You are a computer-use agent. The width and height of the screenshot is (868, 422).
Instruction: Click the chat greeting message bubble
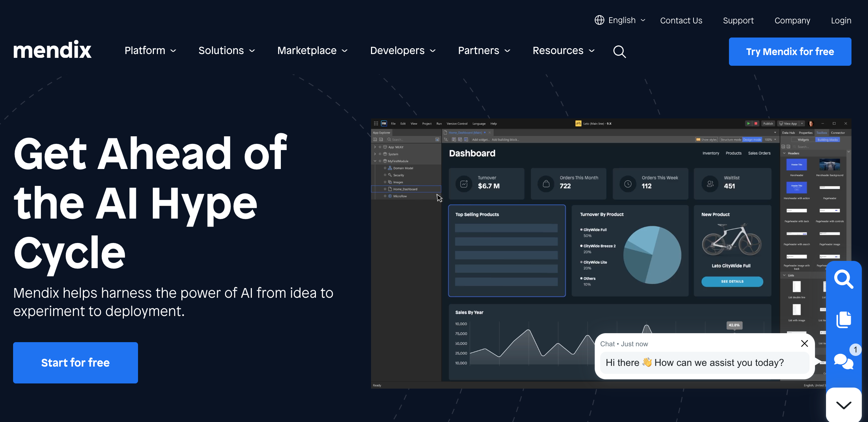click(695, 362)
